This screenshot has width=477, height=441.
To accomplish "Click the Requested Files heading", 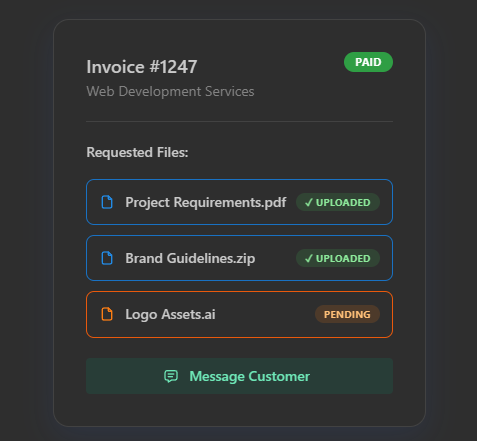I will [137, 152].
